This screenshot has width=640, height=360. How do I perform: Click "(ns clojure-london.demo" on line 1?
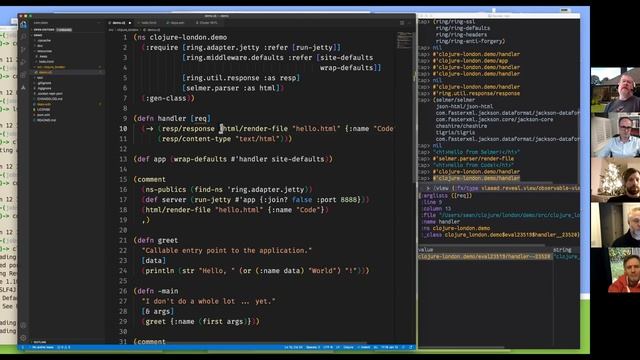click(180, 37)
